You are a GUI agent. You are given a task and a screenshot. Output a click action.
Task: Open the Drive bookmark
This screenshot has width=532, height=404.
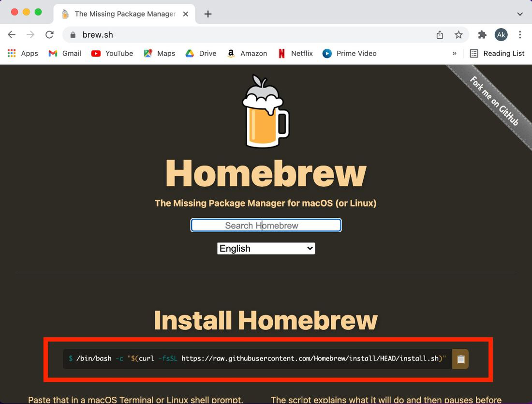[x=201, y=53]
